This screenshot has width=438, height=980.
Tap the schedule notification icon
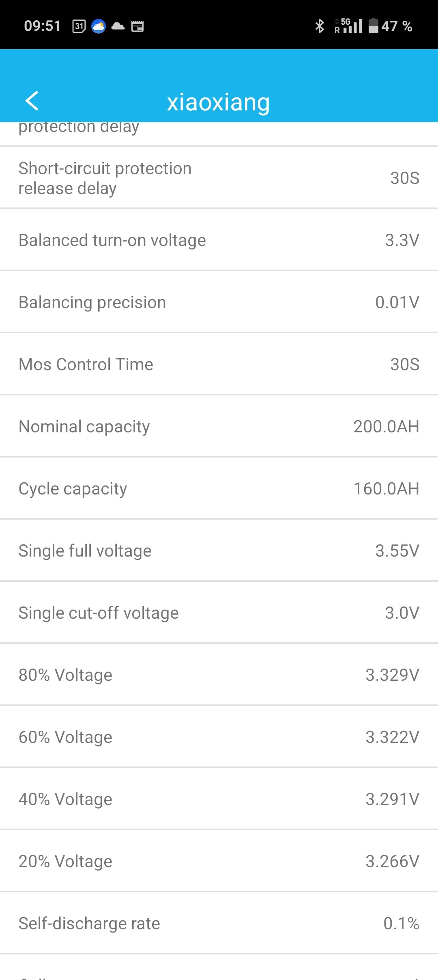(137, 26)
